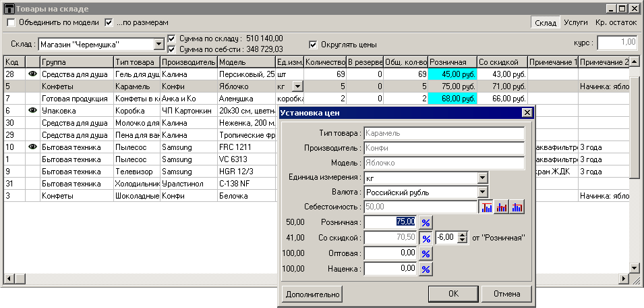Viewport: 644px width, 308px height.
Task: Click the Наценка input field
Action: pyautogui.click(x=390, y=269)
